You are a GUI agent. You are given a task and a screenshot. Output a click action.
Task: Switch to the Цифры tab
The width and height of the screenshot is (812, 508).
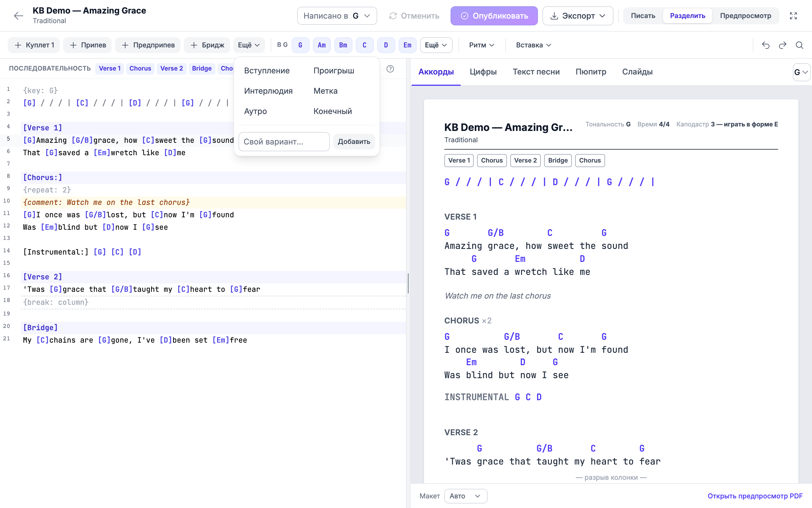tap(483, 72)
